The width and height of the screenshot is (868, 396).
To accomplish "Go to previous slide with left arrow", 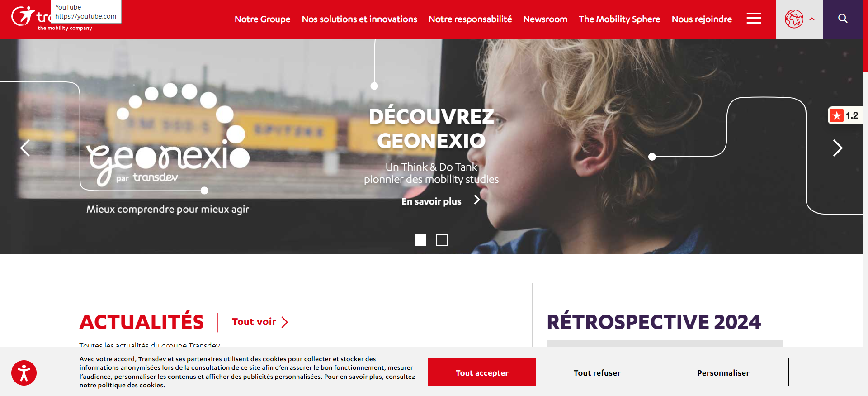I will tap(25, 148).
